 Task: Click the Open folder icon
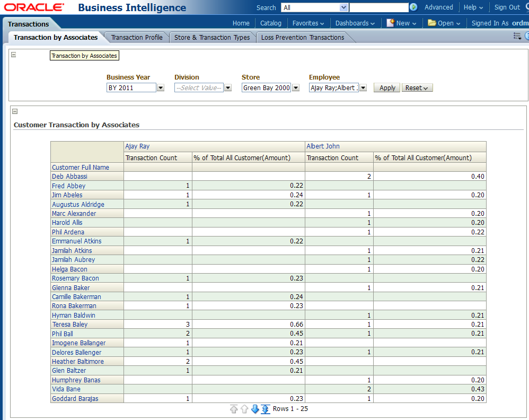[x=432, y=23]
